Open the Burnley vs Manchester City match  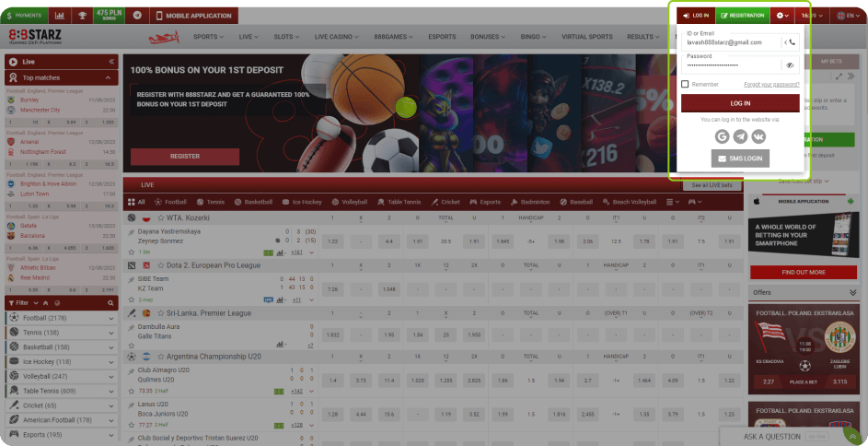pyautogui.click(x=62, y=105)
